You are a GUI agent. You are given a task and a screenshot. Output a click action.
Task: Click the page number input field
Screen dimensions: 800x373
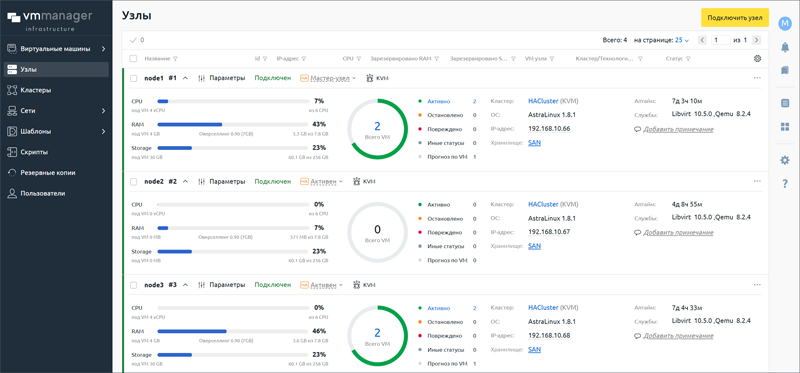click(x=720, y=40)
